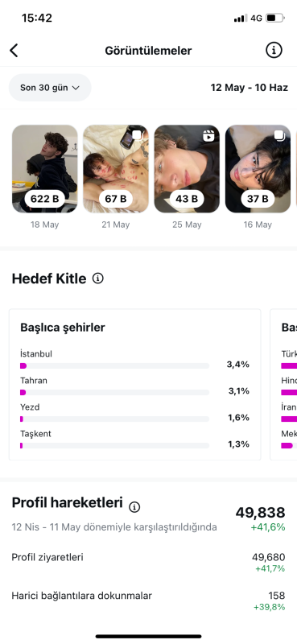Viewport: 297px width, 644px height.
Task: Tap the 12 May - 10 Haz date range
Action: coord(250,88)
